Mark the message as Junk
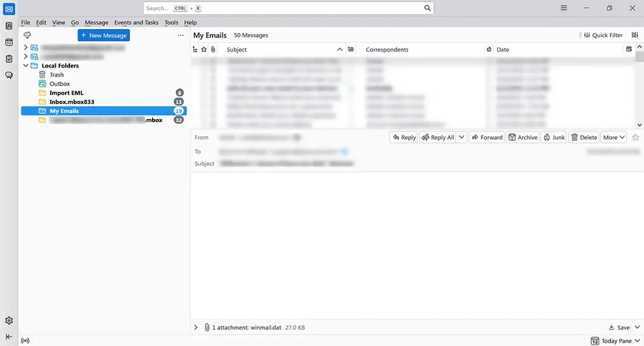Image resolution: width=644 pixels, height=346 pixels. (554, 138)
